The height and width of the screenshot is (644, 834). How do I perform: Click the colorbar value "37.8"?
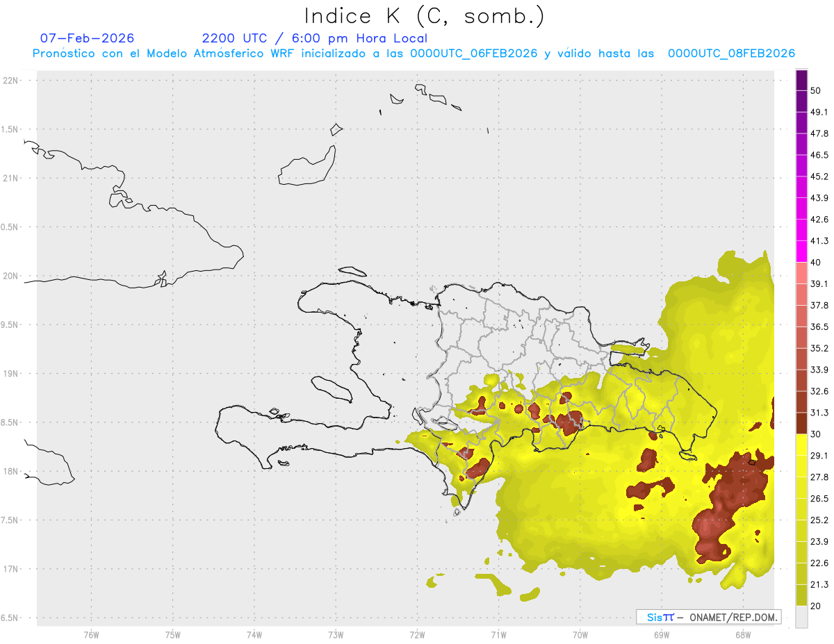(x=819, y=305)
